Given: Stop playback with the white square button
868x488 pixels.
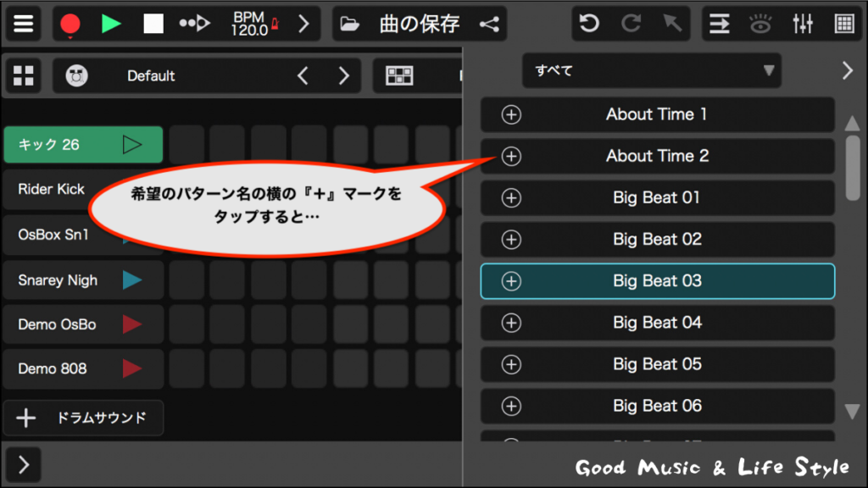Looking at the screenshot, I should [x=153, y=24].
